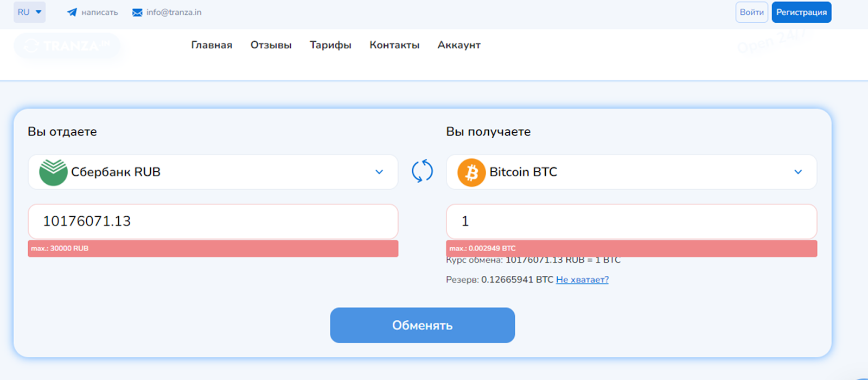Go to the Отзывы page

click(x=271, y=45)
